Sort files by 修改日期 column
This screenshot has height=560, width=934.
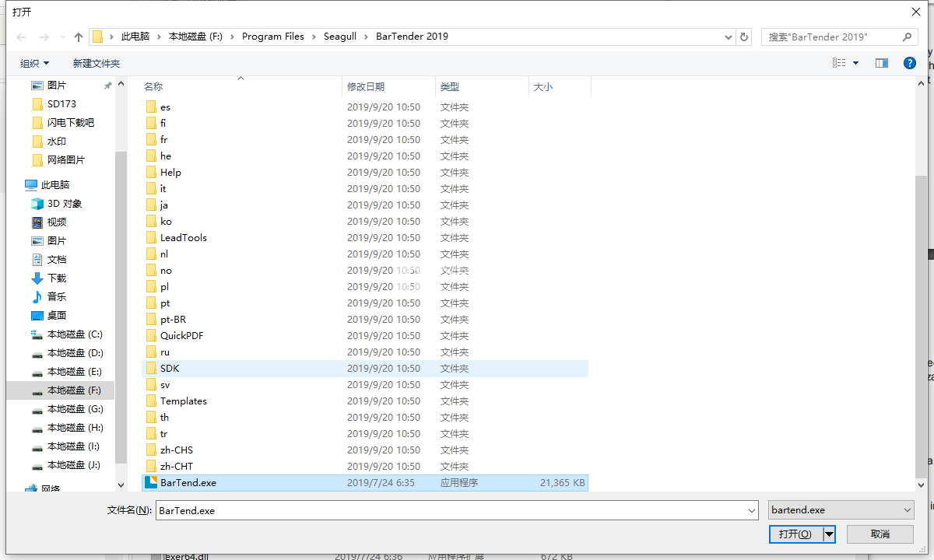(x=388, y=87)
